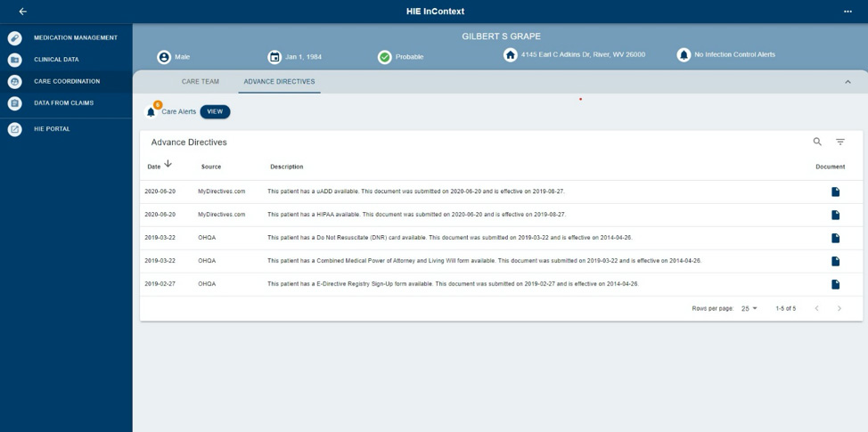Screen dimensions: 868x432
Task: Click the Care Coordination sidebar icon
Action: point(15,81)
